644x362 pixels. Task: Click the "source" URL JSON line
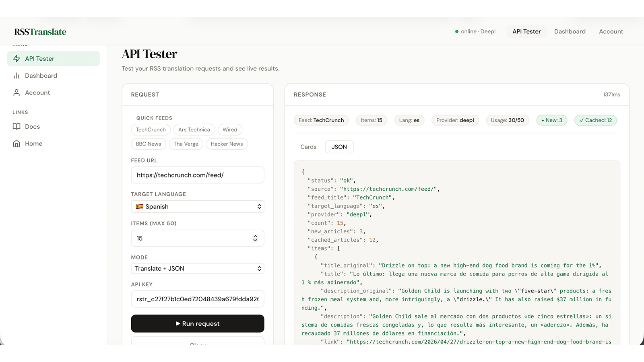tap(374, 189)
